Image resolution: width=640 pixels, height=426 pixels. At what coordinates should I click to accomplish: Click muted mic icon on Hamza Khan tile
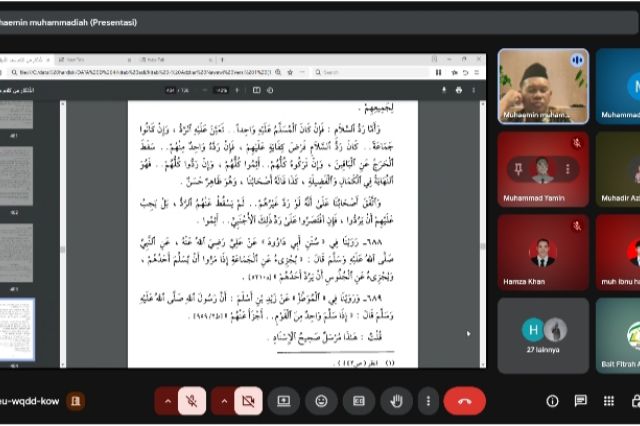click(x=577, y=226)
